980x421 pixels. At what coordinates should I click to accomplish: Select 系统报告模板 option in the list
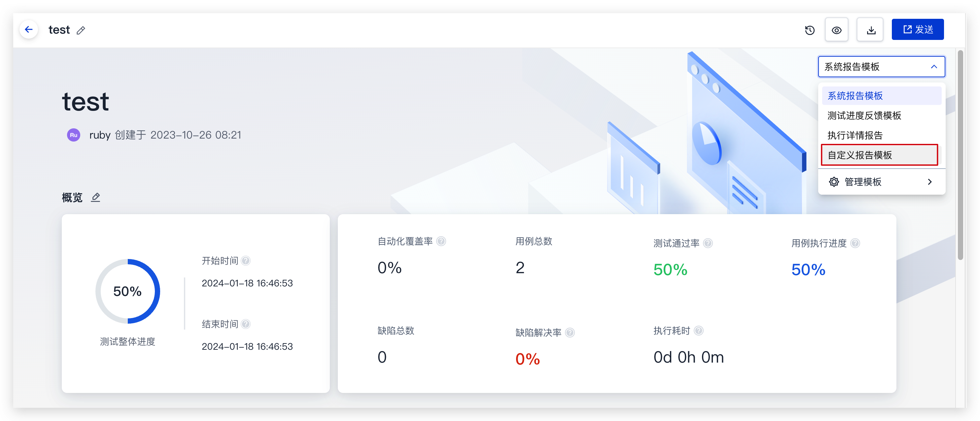tap(881, 95)
